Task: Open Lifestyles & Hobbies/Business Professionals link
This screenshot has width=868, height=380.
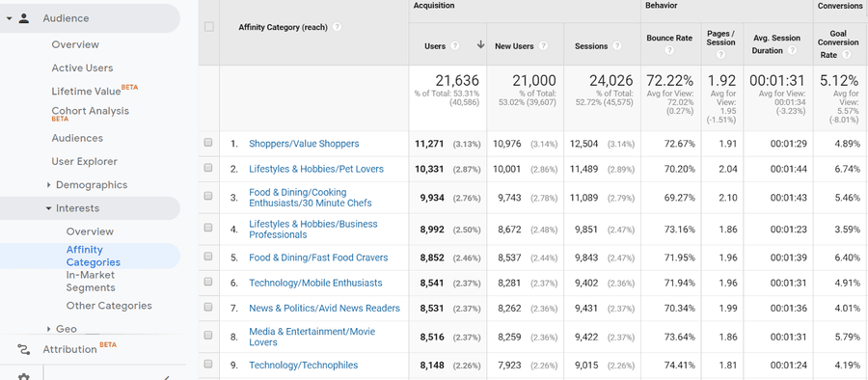Action: click(x=313, y=230)
